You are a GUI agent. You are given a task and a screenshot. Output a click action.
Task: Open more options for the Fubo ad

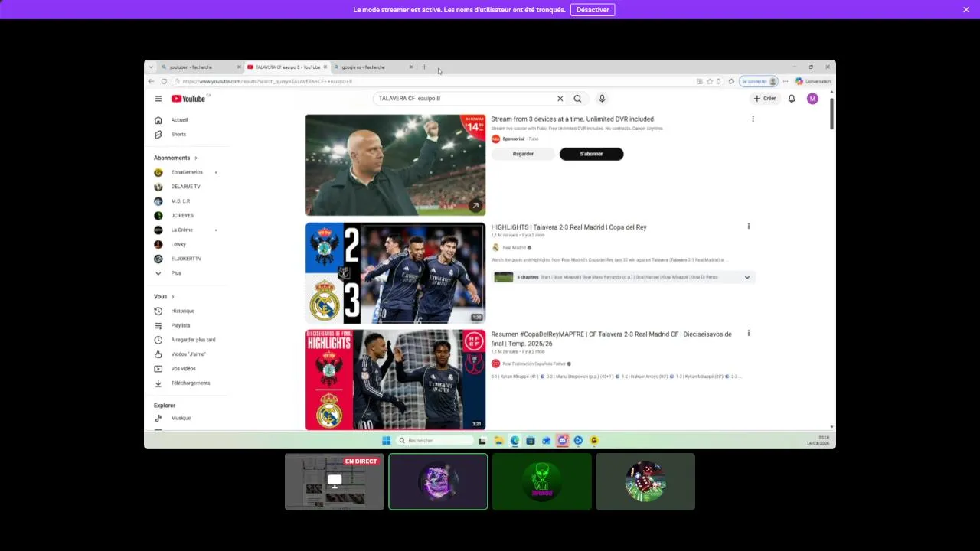[x=753, y=119]
